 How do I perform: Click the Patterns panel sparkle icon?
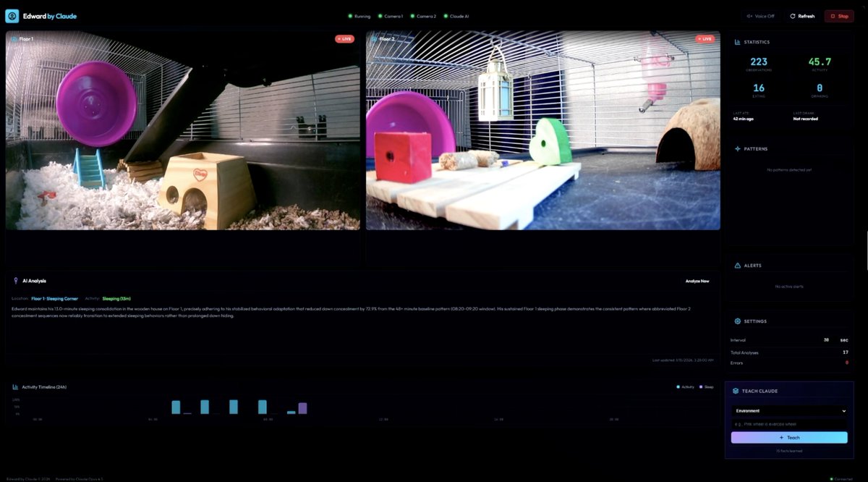coord(737,149)
